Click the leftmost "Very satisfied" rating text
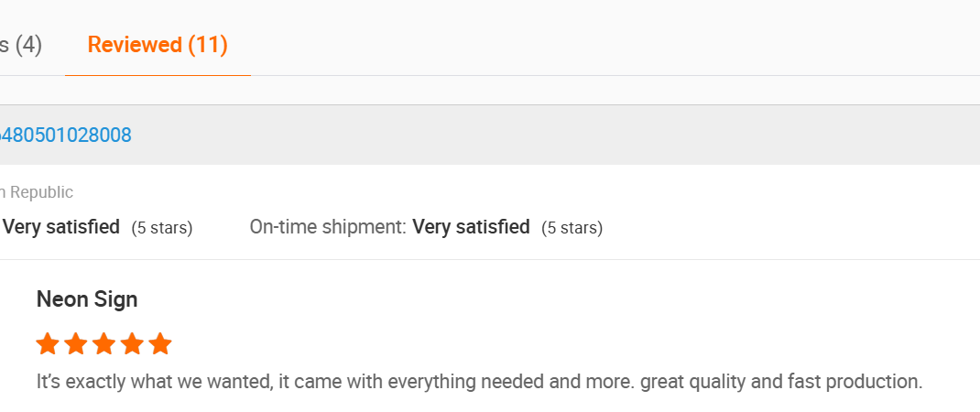980x412 pixels. point(61,227)
